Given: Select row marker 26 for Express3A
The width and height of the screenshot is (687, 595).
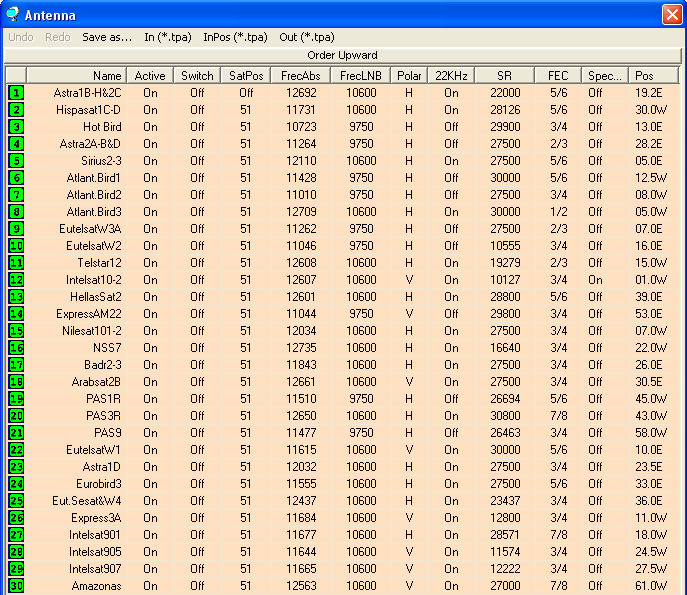Looking at the screenshot, I should coord(16,518).
